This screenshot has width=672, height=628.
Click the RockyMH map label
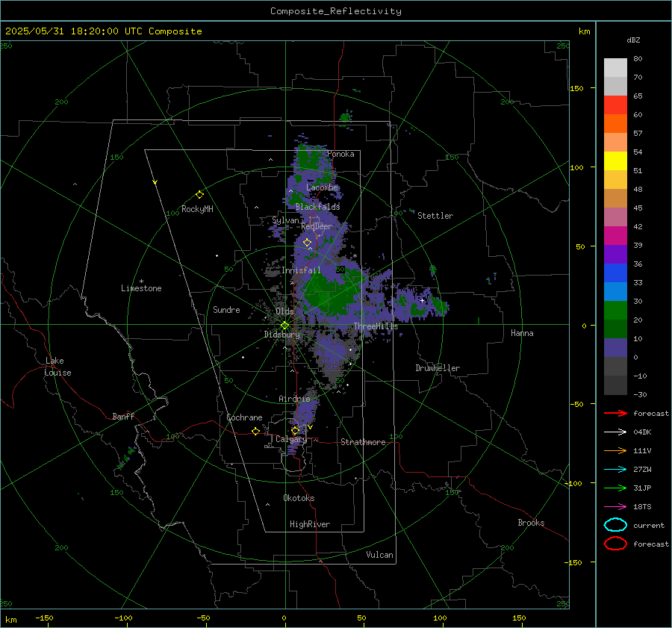point(197,209)
